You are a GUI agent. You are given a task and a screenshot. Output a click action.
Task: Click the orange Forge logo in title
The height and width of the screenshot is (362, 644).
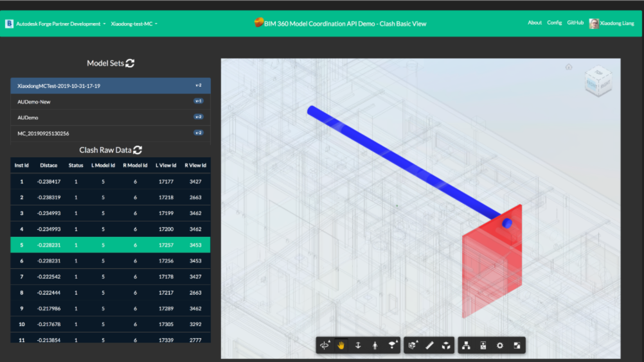(x=259, y=22)
